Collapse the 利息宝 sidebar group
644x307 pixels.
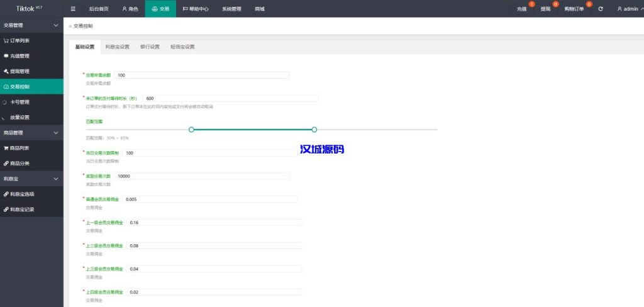tap(56, 179)
